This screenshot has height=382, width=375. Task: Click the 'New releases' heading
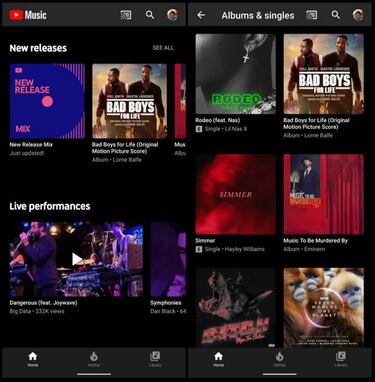38,48
